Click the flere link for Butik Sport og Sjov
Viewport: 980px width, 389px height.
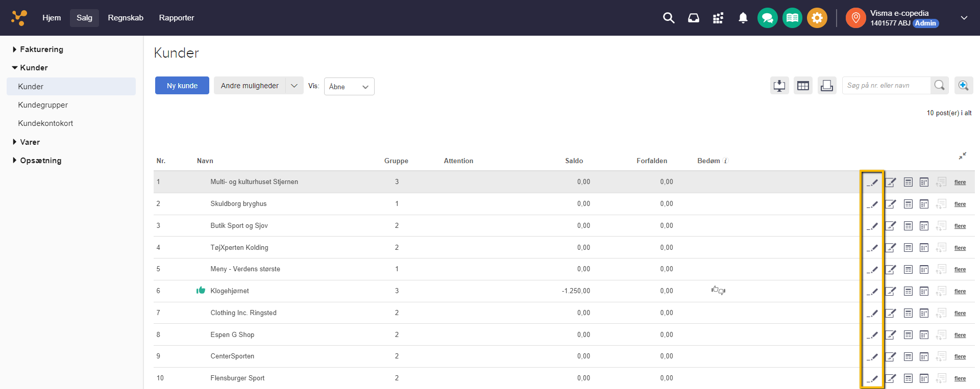tap(960, 226)
